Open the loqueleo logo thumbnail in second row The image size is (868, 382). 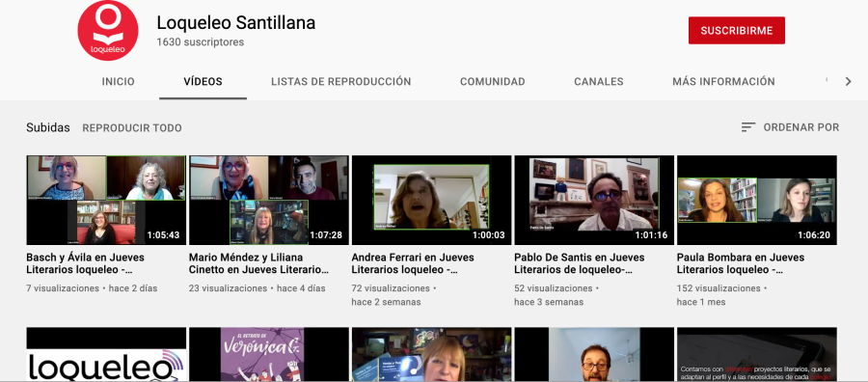pyautogui.click(x=106, y=354)
